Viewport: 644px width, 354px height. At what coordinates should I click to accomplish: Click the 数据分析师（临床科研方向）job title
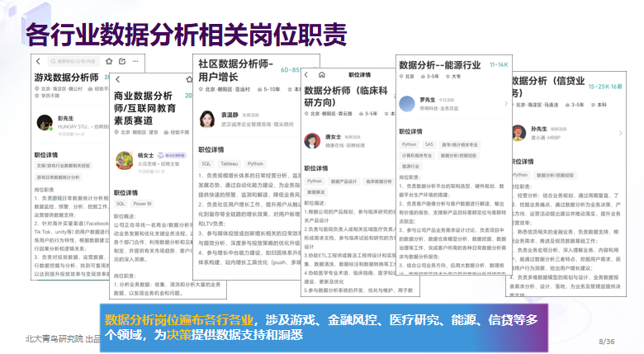tap(346, 97)
